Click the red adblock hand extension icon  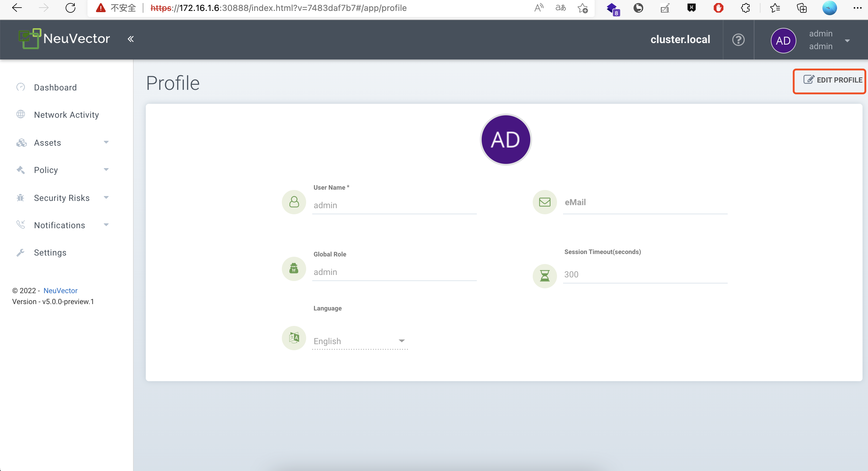pos(718,8)
